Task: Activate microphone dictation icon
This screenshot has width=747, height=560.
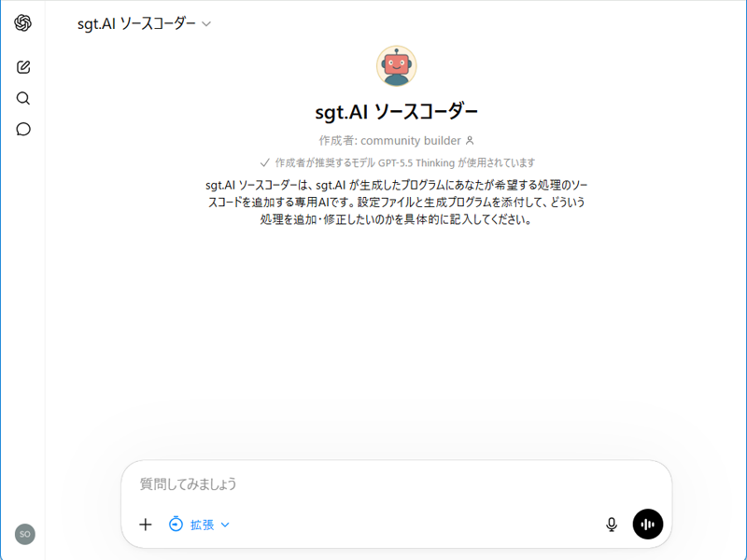Action: (x=612, y=525)
